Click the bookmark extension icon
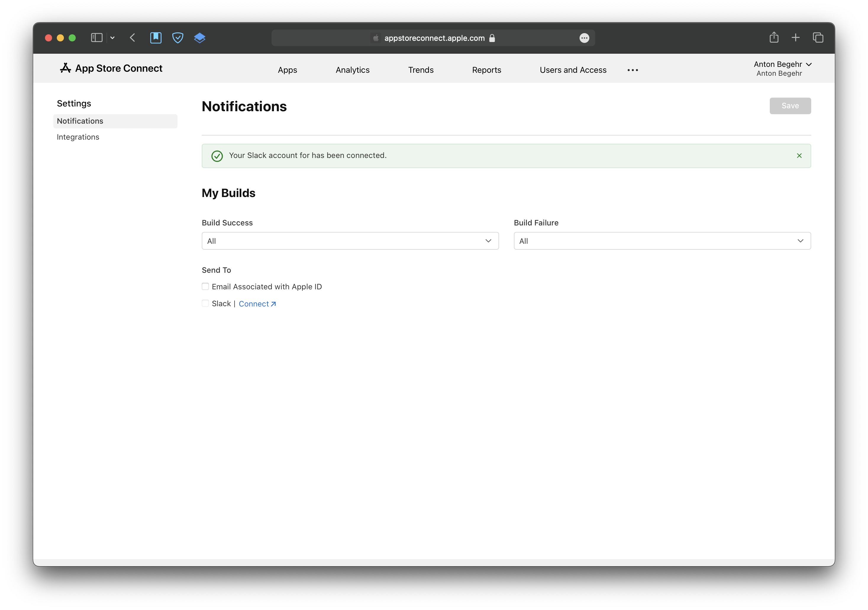 pyautogui.click(x=156, y=38)
